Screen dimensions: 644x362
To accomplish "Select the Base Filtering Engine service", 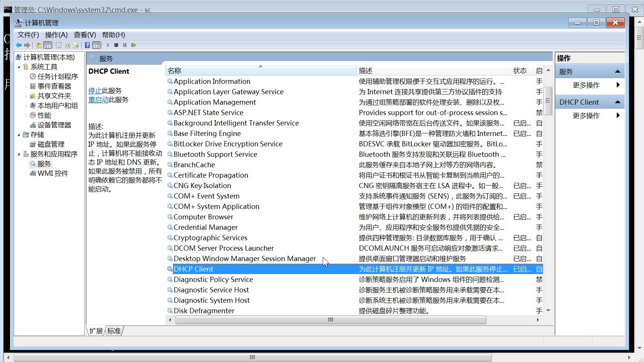I will pyautogui.click(x=207, y=133).
